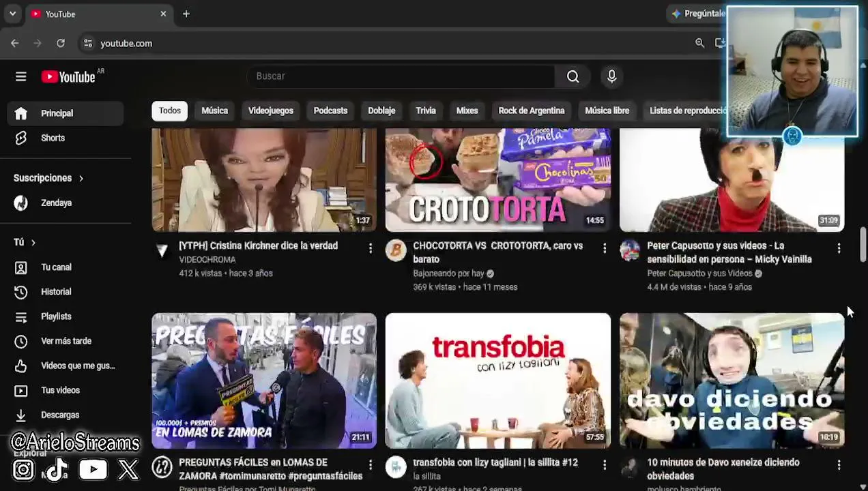Expand the Suscripciones section
The width and height of the screenshot is (868, 491).
tap(48, 178)
